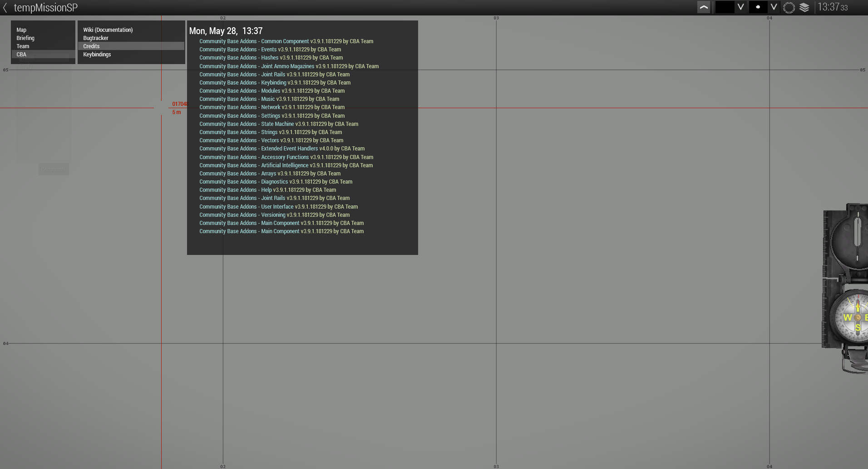The height and width of the screenshot is (469, 868).
Task: Click the 'Network' credit line
Action: tap(272, 107)
